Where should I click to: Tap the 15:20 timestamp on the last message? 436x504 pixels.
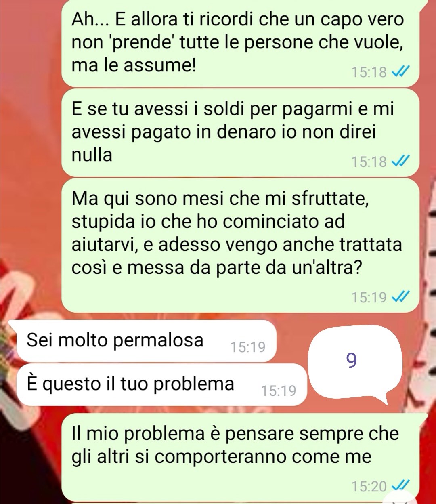click(x=369, y=487)
